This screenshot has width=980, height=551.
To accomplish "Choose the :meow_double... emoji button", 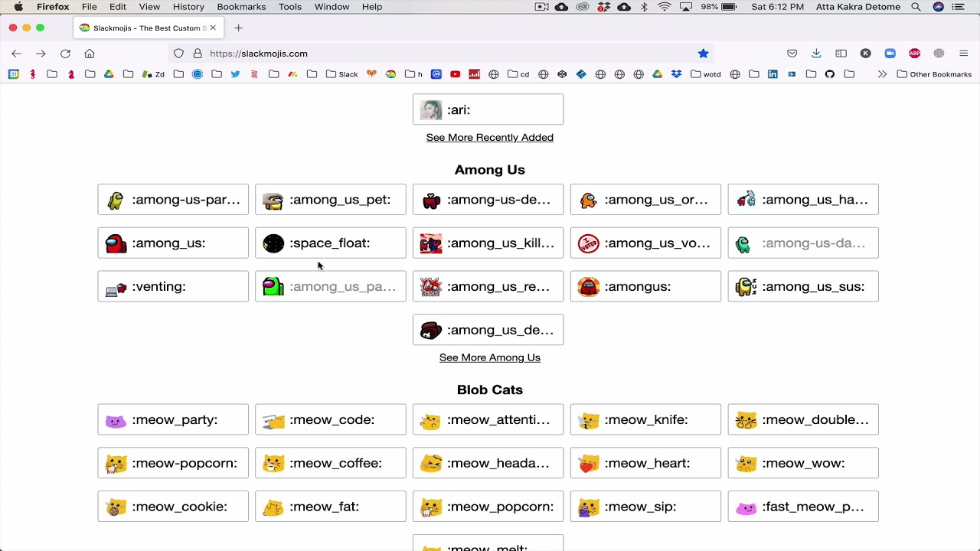I will (803, 419).
